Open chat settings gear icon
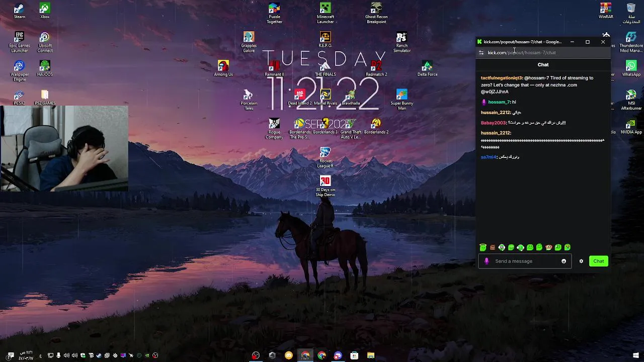Image resolution: width=644 pixels, height=362 pixels. pos(581,261)
